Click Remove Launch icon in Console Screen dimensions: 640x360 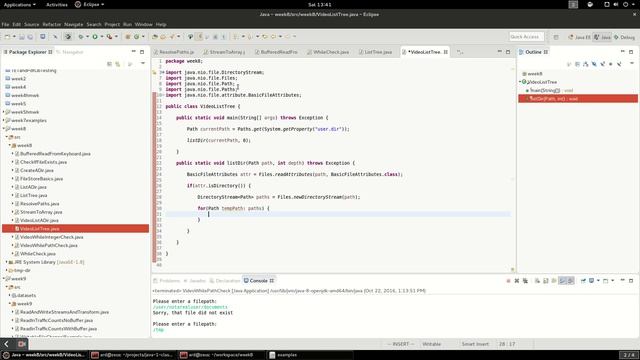(x=517, y=281)
